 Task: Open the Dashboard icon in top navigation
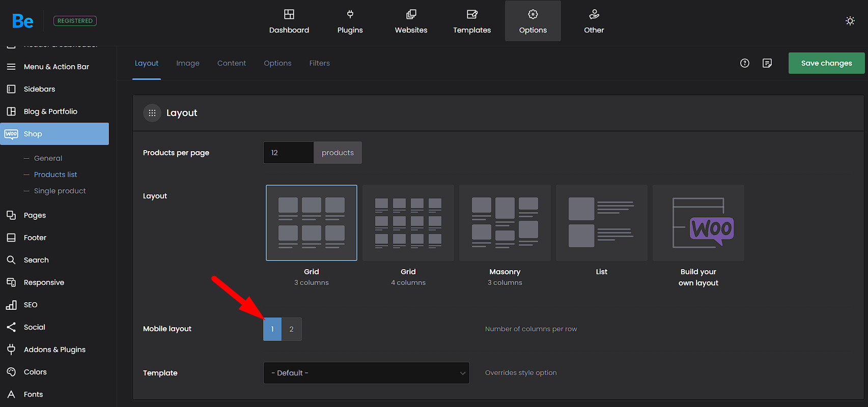[x=289, y=14]
